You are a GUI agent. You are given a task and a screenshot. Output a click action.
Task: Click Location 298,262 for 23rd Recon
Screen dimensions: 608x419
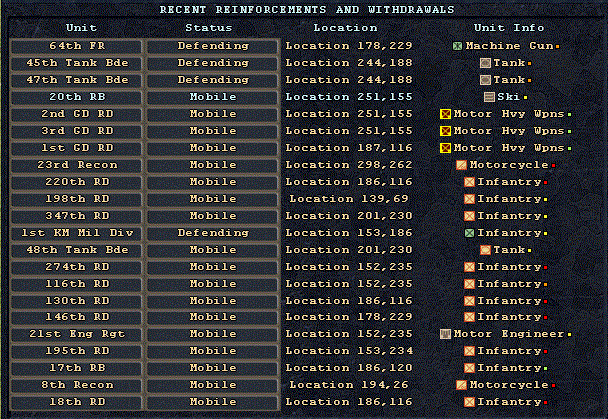349,165
